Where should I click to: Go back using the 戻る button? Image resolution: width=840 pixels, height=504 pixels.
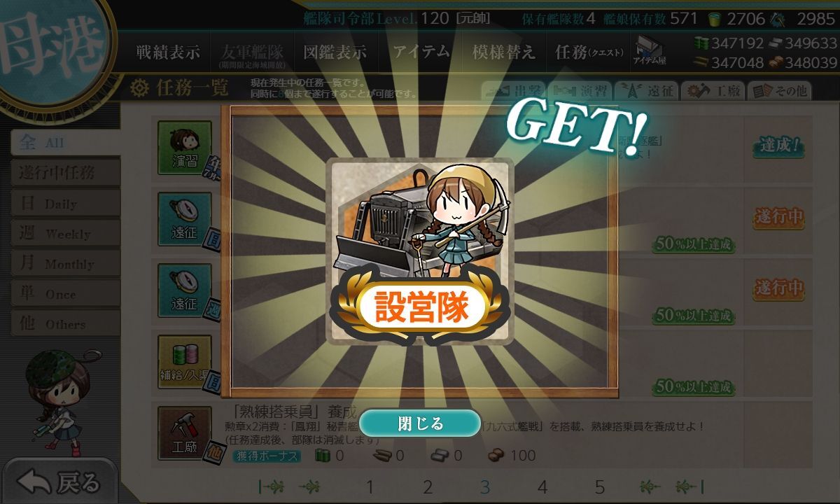tap(59, 482)
